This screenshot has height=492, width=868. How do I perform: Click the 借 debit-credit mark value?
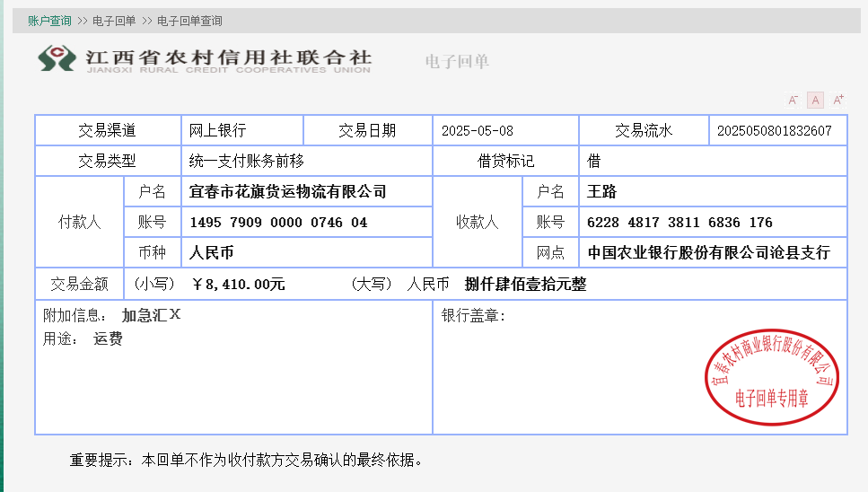pos(594,161)
